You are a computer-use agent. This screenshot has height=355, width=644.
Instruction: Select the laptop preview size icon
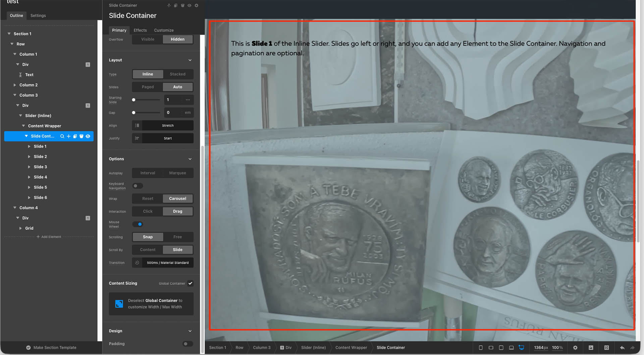[x=511, y=348]
